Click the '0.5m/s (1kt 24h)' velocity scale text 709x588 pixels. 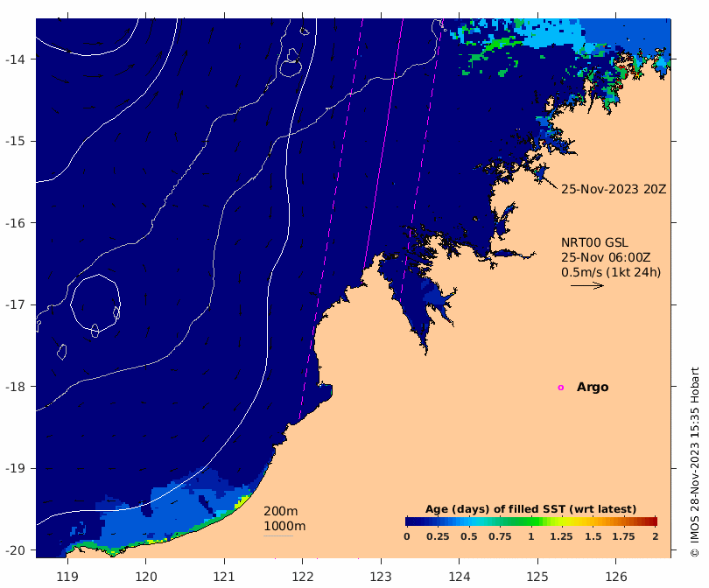611,272
